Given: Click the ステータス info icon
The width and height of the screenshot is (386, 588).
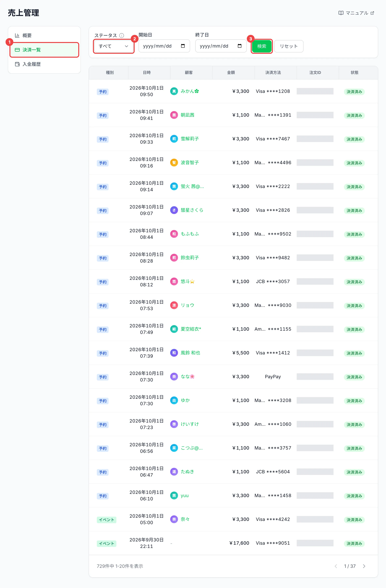Looking at the screenshot, I should point(122,36).
